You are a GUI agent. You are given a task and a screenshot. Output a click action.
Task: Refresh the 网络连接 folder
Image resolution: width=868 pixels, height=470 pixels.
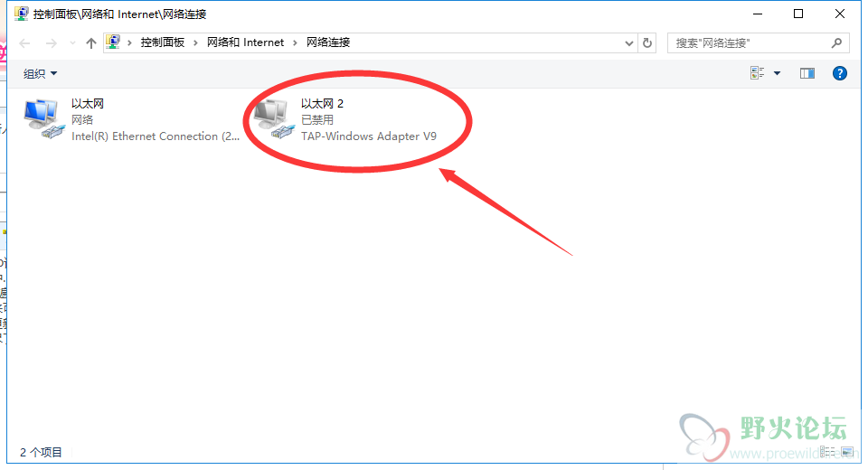pos(647,42)
